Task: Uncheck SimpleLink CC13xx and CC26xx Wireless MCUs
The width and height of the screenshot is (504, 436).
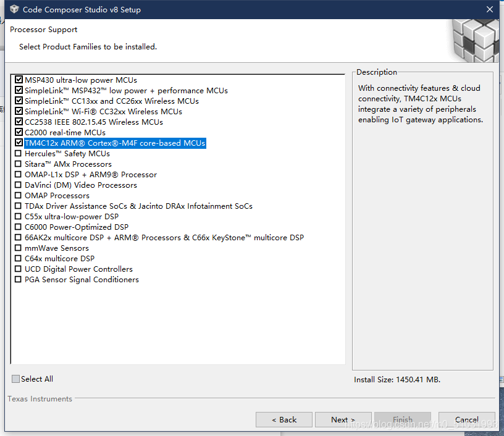Action: pyautogui.click(x=19, y=101)
